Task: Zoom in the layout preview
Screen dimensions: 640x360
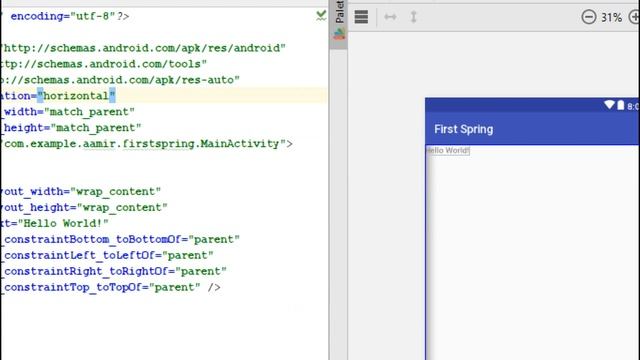Action: click(635, 17)
